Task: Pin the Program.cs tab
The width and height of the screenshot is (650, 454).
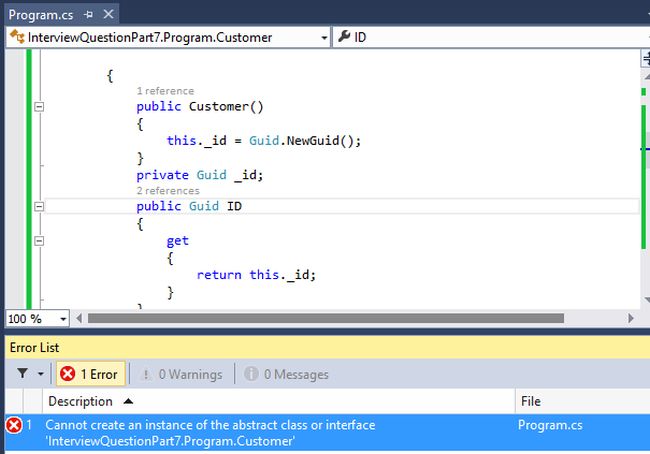Action: pos(88,15)
